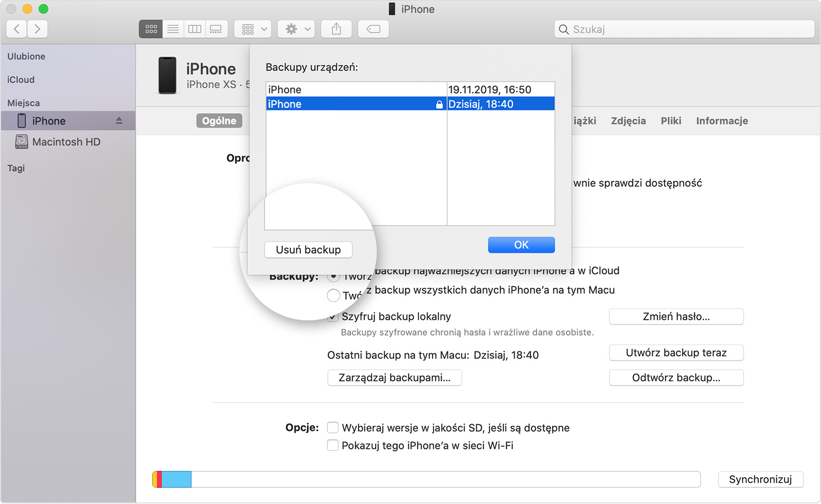The height and width of the screenshot is (504, 821).
Task: Click the lock icon on selected backup
Action: [x=439, y=104]
